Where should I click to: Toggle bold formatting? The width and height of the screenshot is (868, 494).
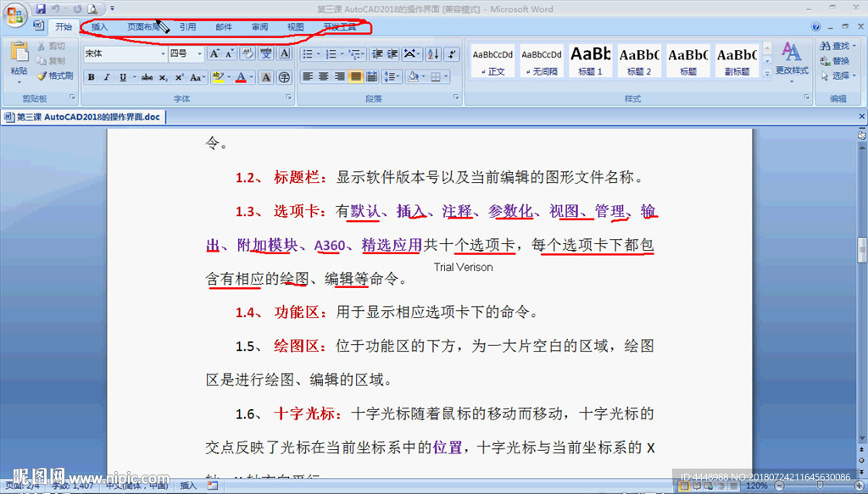[92, 77]
